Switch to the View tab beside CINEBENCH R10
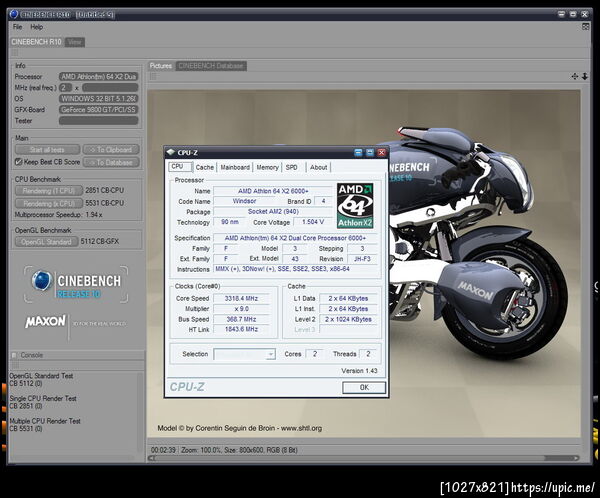Screen dimensions: 600x498 [x=75, y=42]
